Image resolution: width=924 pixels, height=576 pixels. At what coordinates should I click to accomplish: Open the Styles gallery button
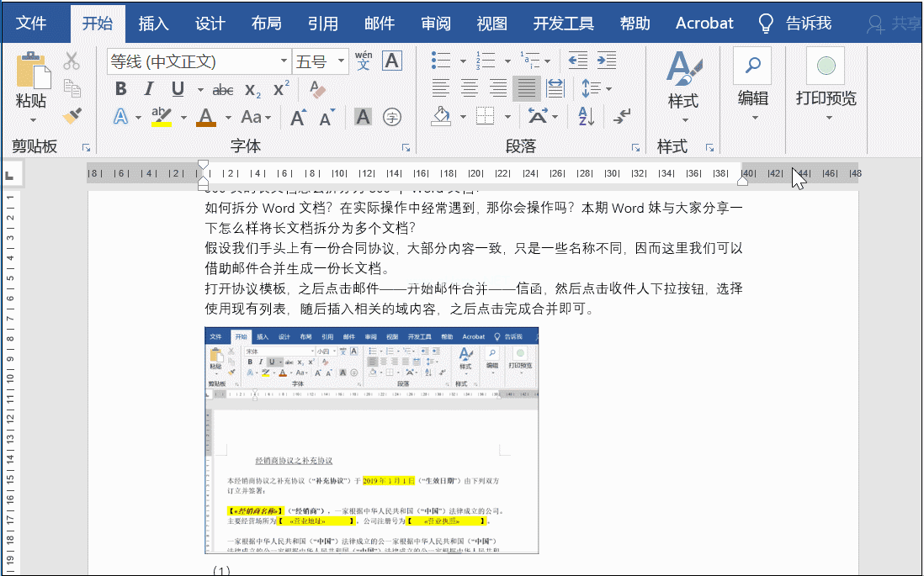[683, 87]
